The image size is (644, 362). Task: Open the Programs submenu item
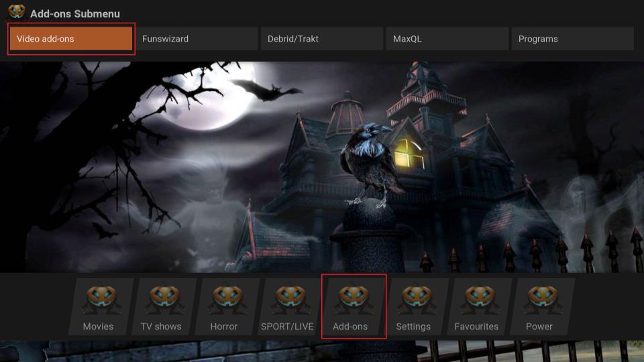point(572,39)
